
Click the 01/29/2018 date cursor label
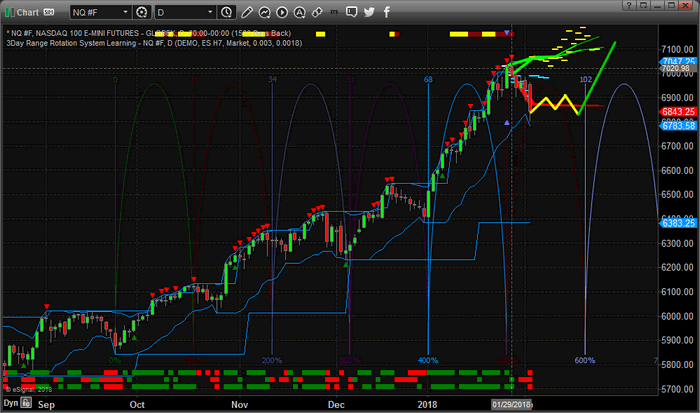(x=512, y=405)
